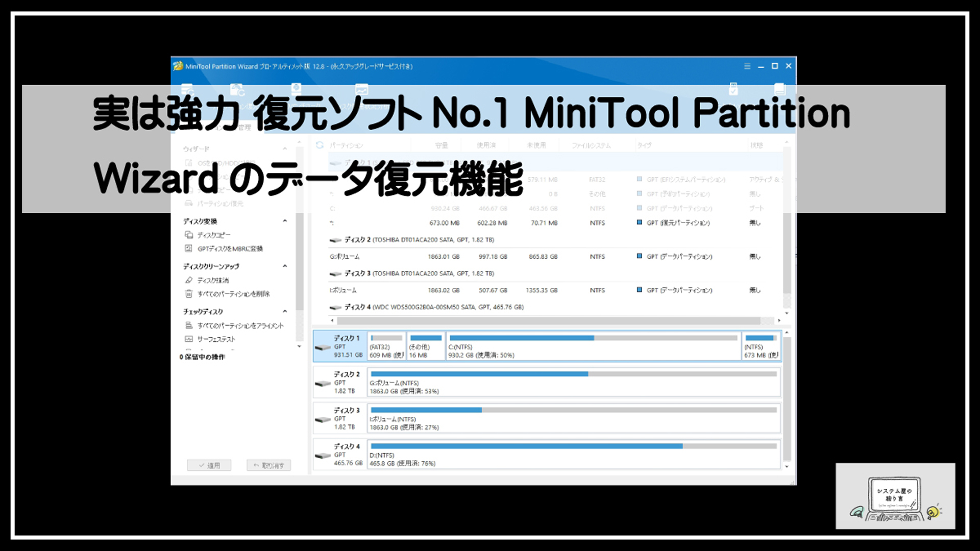This screenshot has width=980, height=551.
Task: Select ディスク 3 block in disk map
Action: [339, 418]
